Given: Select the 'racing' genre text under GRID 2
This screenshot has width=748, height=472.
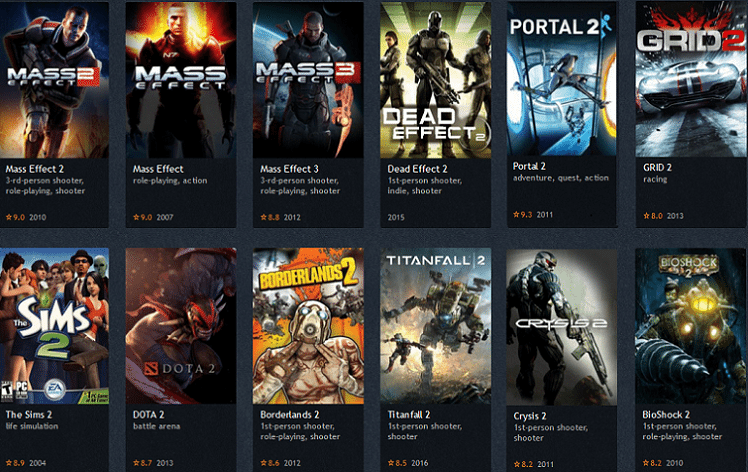Looking at the screenshot, I should [655, 179].
